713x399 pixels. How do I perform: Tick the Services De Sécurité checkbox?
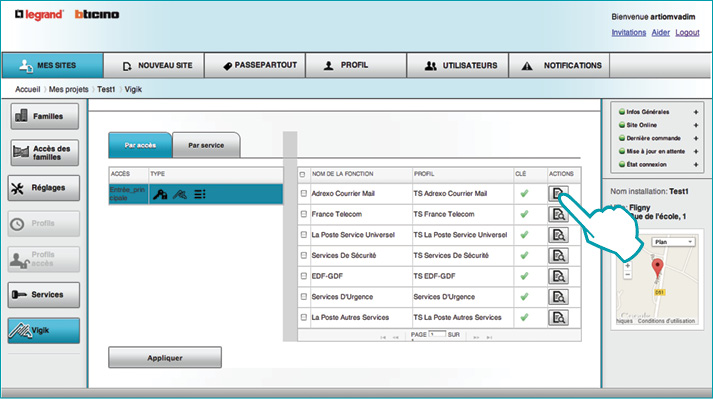point(304,255)
